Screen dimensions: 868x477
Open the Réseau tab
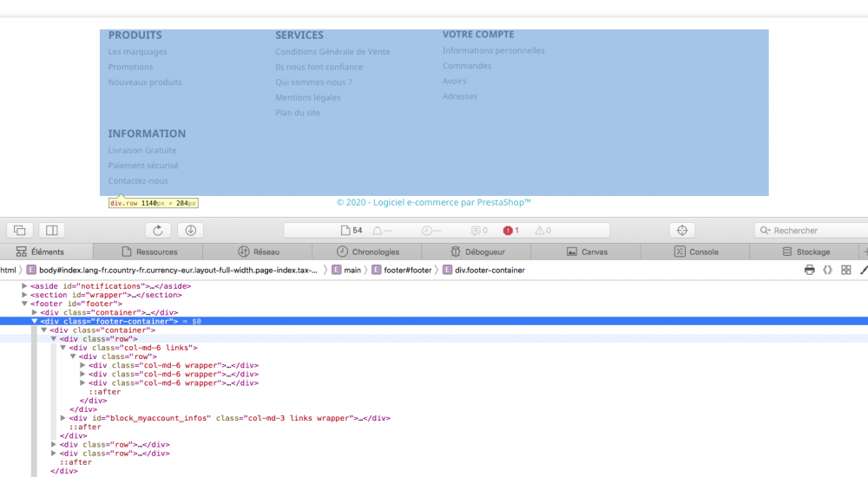tap(259, 252)
